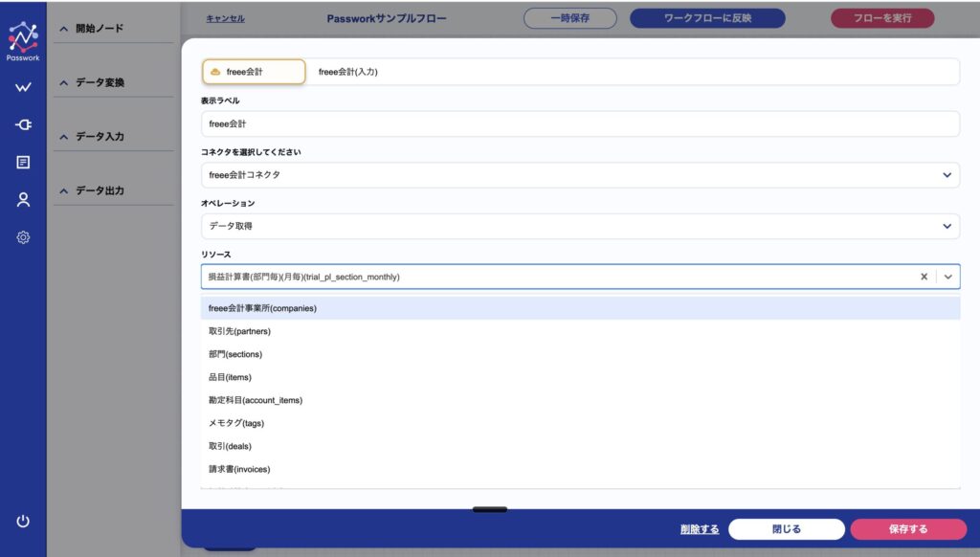Open the user account sidebar icon
Image resolution: width=980 pixels, height=557 pixels.
click(23, 199)
